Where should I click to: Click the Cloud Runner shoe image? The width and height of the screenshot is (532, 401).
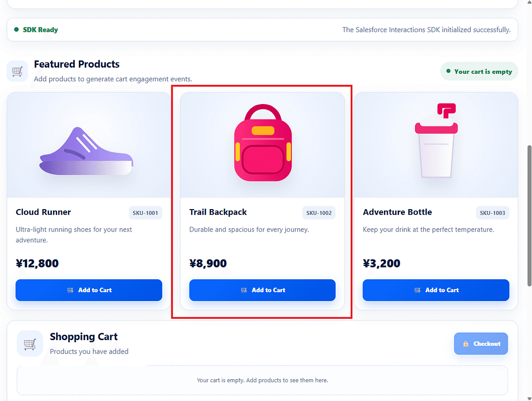pos(87,151)
